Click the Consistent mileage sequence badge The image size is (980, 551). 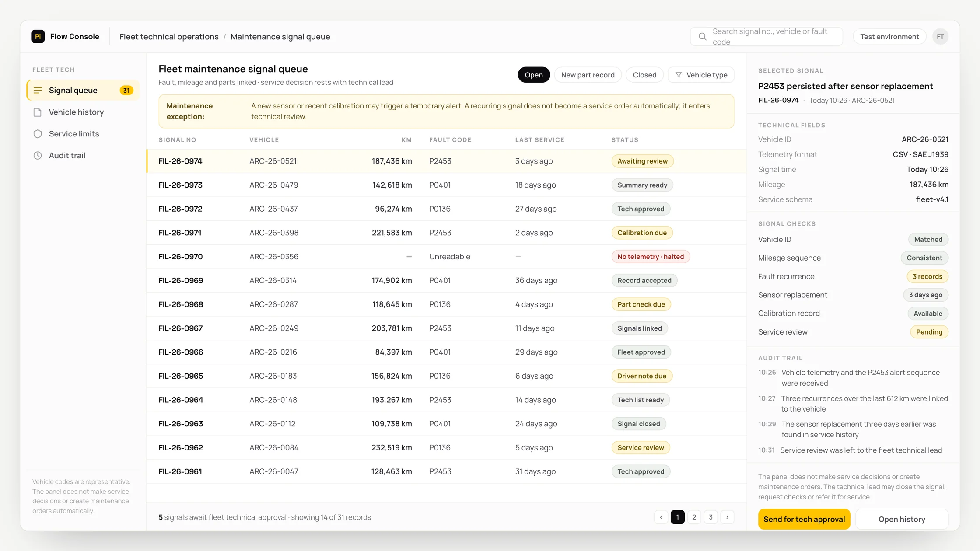coord(924,258)
